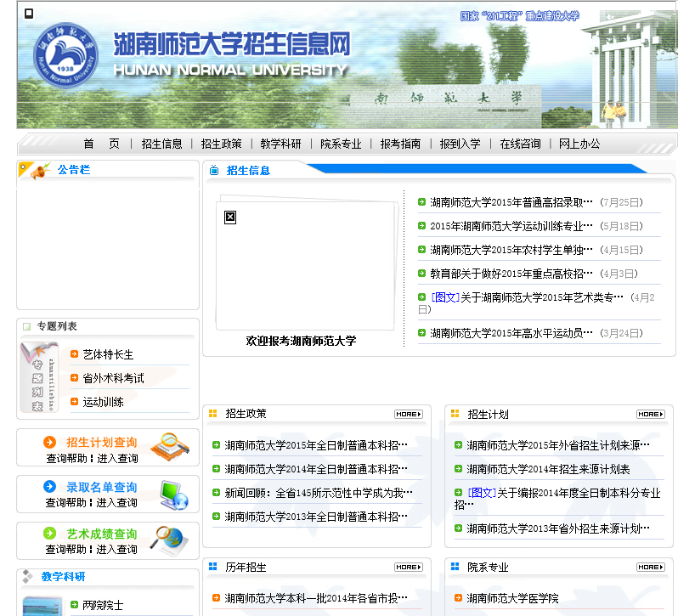Image resolution: width=678 pixels, height=616 pixels.
Task: Click the megaphone icon beside 公告栏
Action: click(x=41, y=171)
